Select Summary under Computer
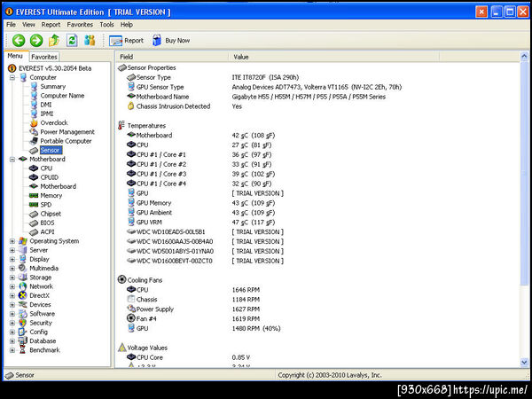Image resolution: width=532 pixels, height=399 pixels. click(53, 87)
